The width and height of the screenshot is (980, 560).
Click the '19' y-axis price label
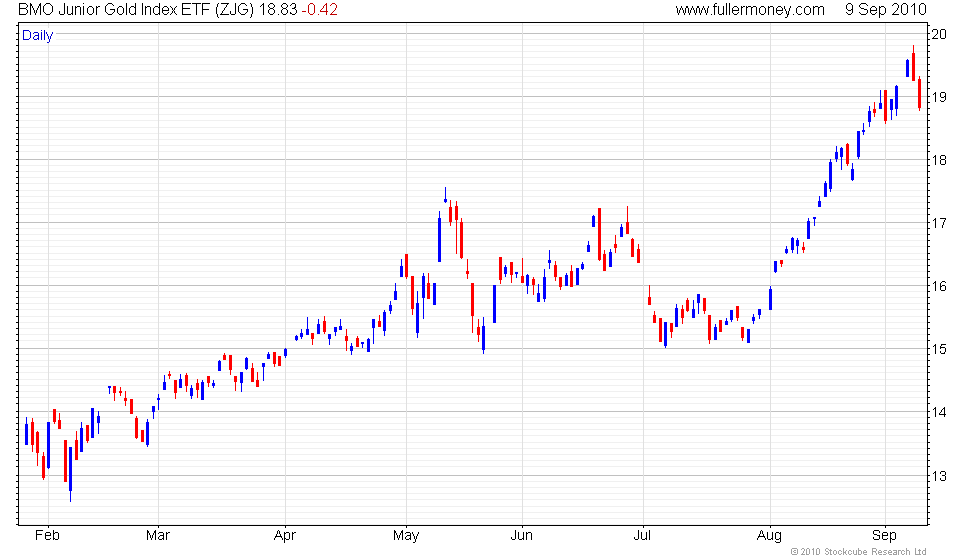(939, 98)
